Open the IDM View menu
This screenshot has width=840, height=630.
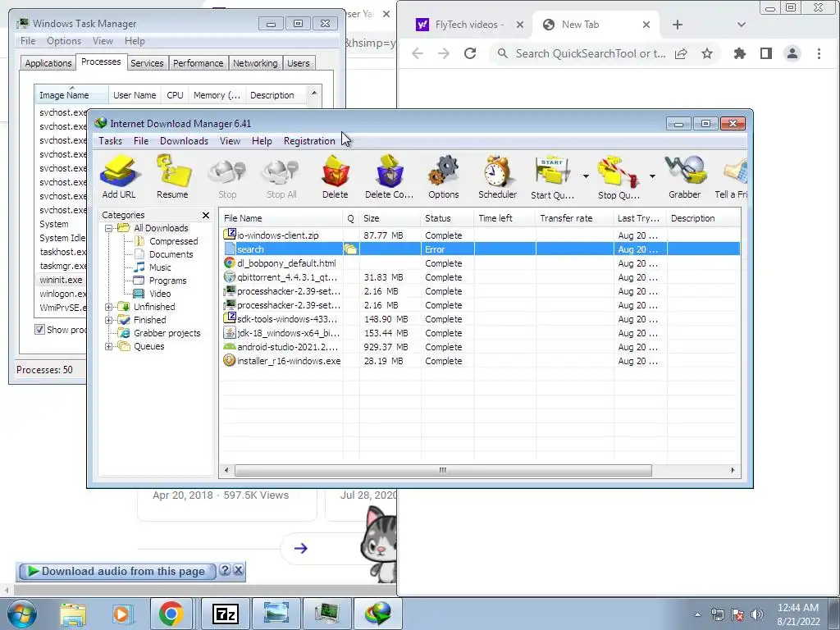pos(230,141)
